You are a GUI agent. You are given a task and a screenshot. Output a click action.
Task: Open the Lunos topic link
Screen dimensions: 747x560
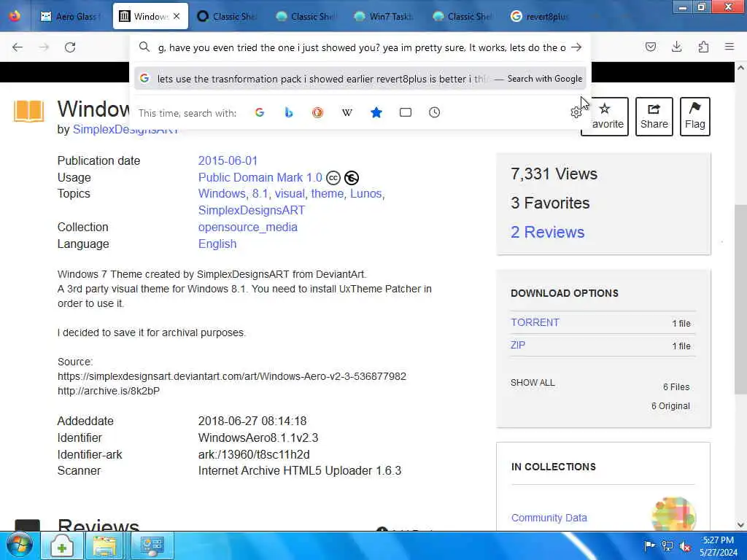368,194
